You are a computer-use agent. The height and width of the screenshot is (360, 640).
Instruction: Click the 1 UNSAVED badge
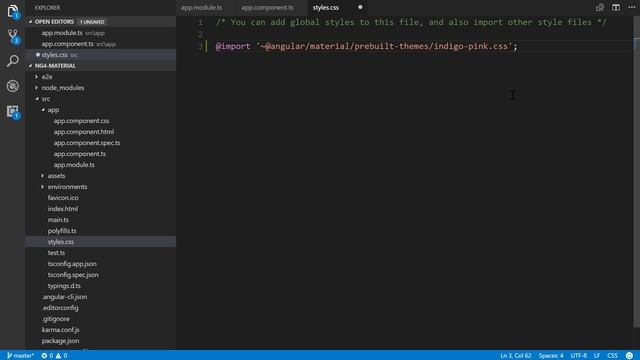point(92,22)
